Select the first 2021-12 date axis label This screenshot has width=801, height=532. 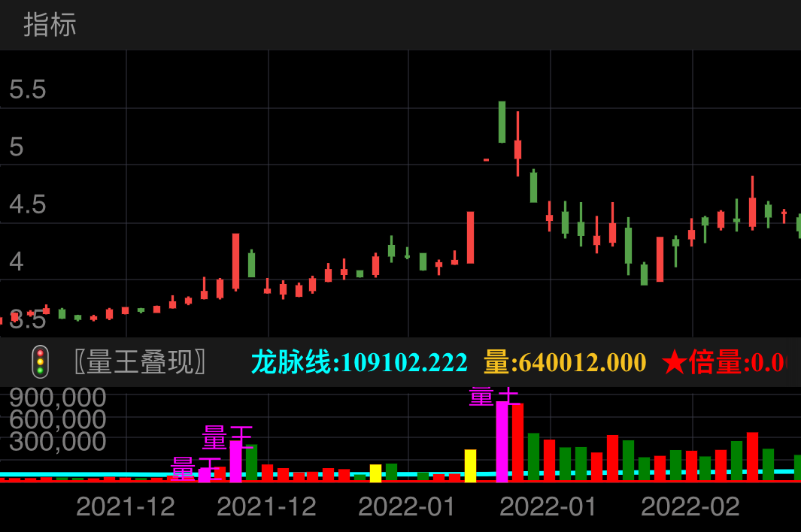(123, 506)
